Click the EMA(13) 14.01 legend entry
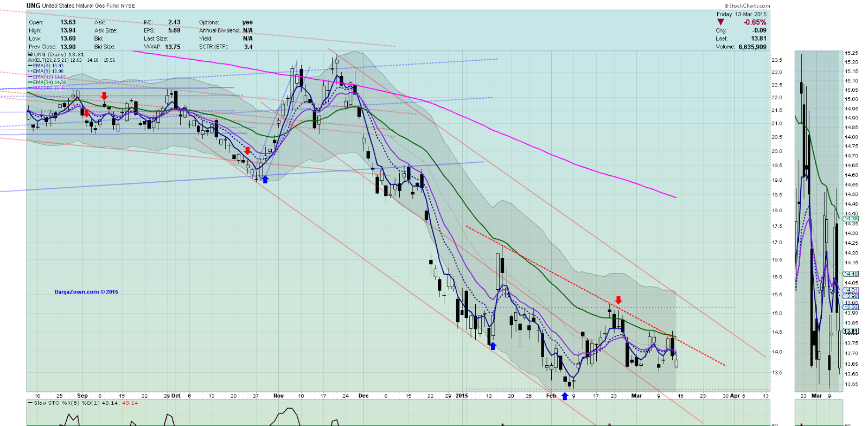The height and width of the screenshot is (426, 868). pos(49,77)
